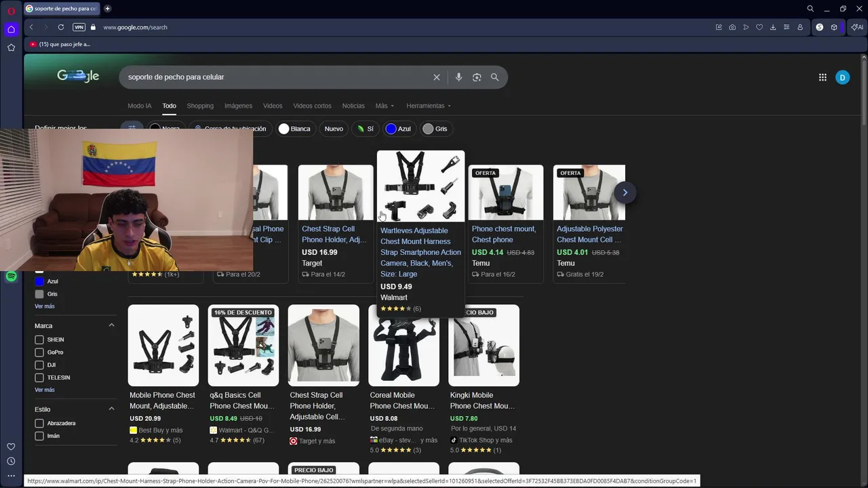Collapse the Marca filter section
The height and width of the screenshot is (488, 868).
click(x=111, y=325)
